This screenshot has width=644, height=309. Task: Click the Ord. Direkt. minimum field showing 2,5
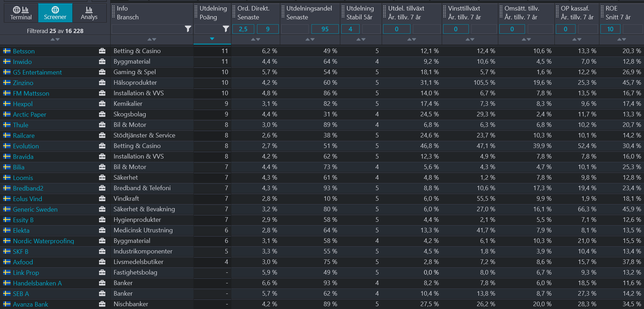[243, 29]
